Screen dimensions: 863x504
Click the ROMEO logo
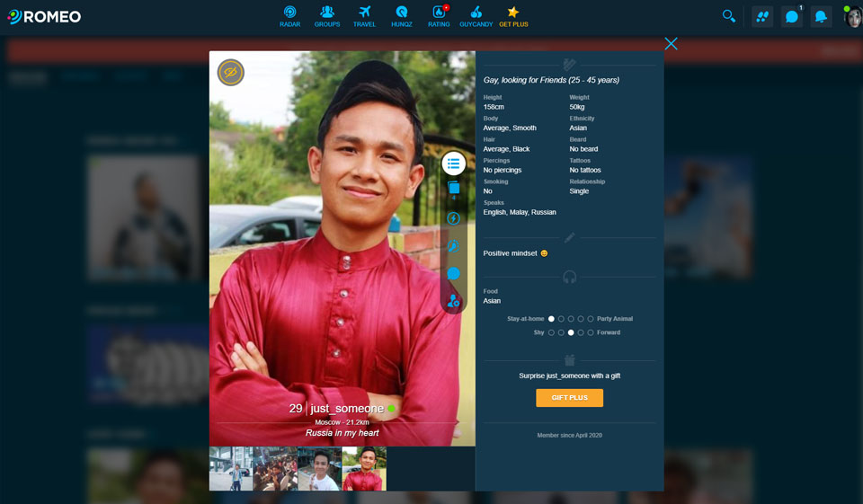click(x=45, y=16)
